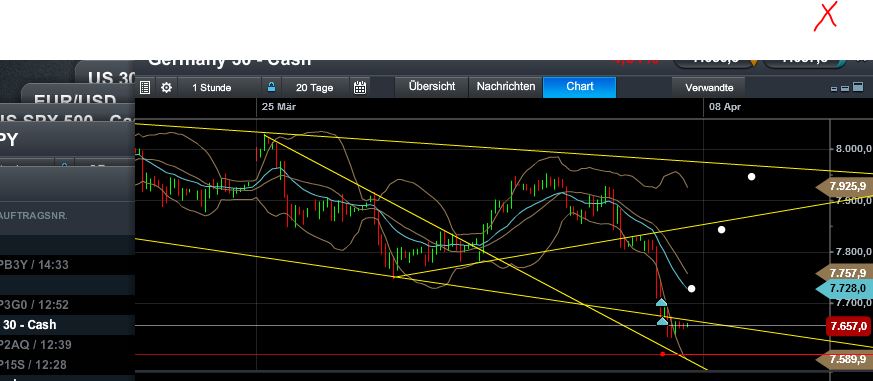Click the 7.757,9 price level label

(x=844, y=273)
